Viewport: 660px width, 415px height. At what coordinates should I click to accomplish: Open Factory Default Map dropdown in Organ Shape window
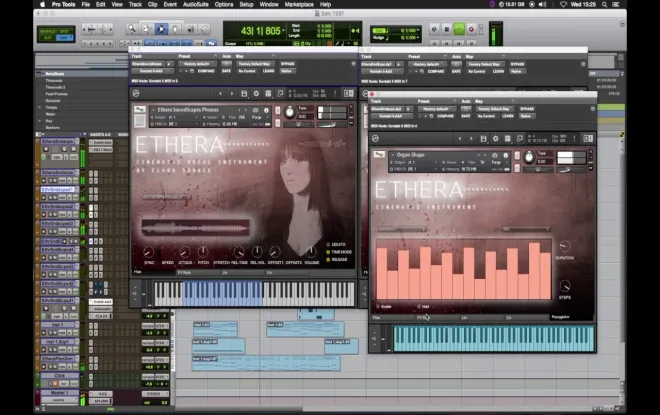[493, 109]
